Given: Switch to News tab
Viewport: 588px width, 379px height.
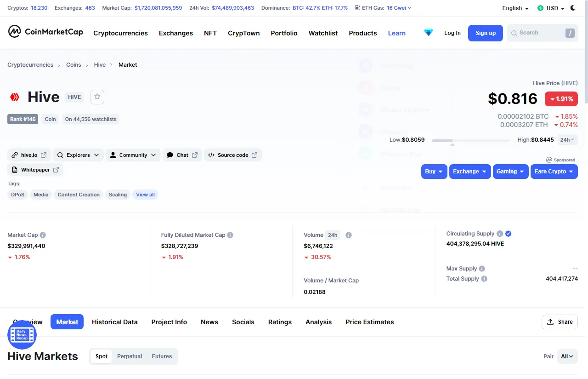Looking at the screenshot, I should (209, 322).
